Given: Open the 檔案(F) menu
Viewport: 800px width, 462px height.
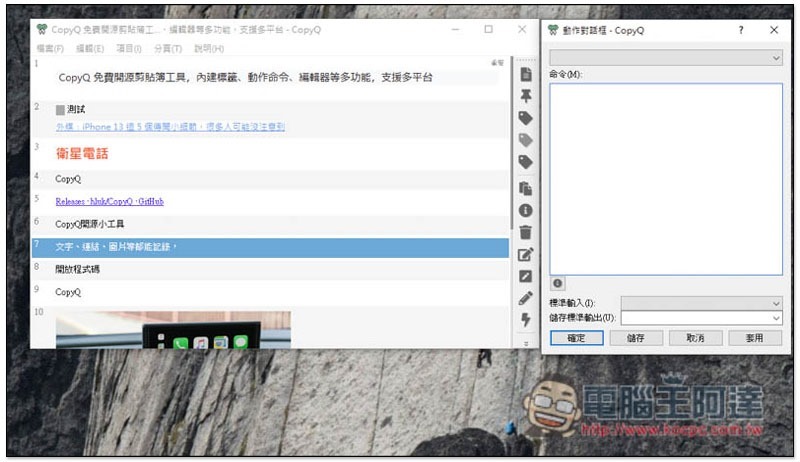Looking at the screenshot, I should click(50, 48).
